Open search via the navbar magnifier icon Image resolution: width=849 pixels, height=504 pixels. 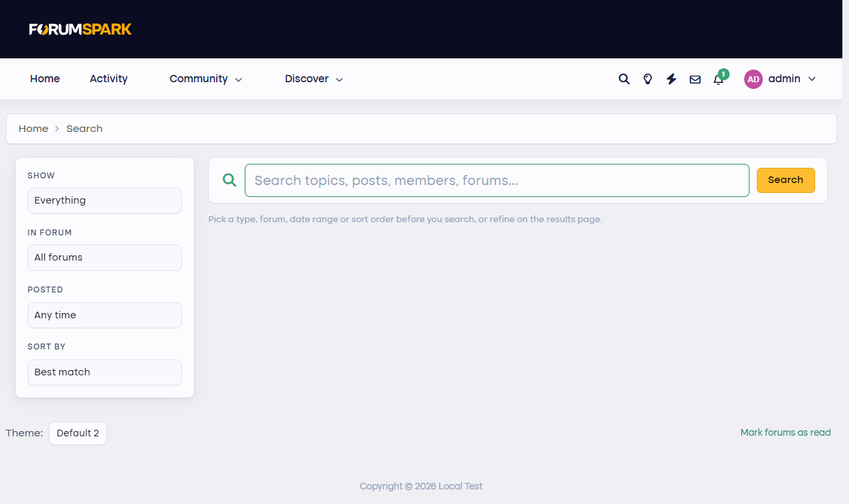coord(624,79)
